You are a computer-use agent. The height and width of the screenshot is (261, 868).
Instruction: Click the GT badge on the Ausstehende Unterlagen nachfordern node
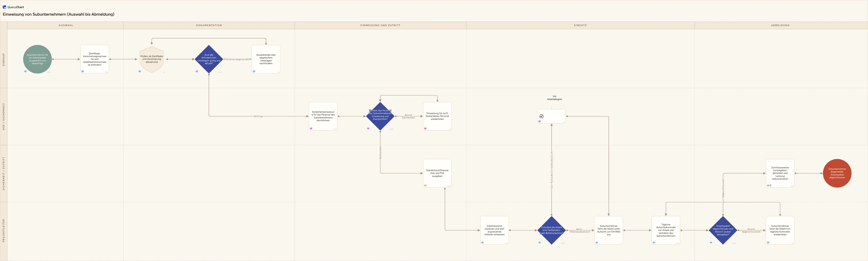pyautogui.click(x=254, y=71)
